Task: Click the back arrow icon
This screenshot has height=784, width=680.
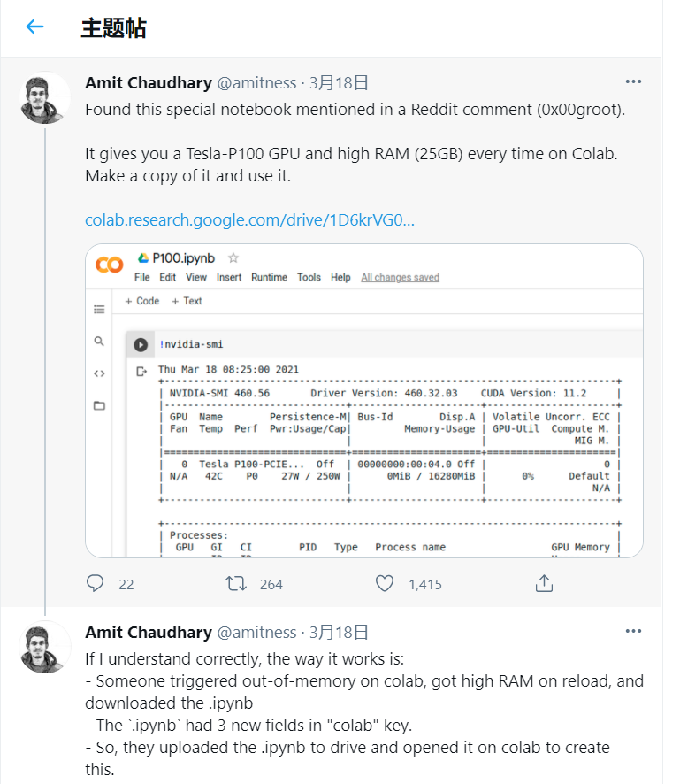Action: 35,27
